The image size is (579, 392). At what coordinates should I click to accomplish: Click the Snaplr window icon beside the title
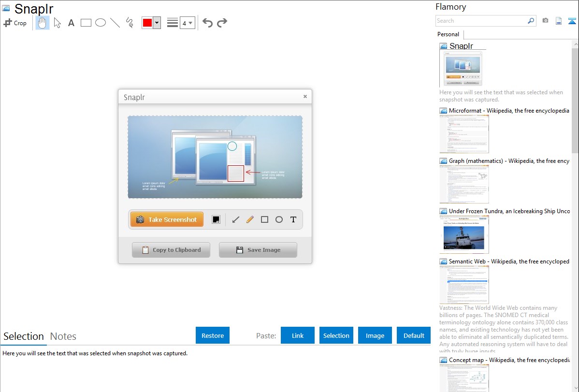(6, 8)
